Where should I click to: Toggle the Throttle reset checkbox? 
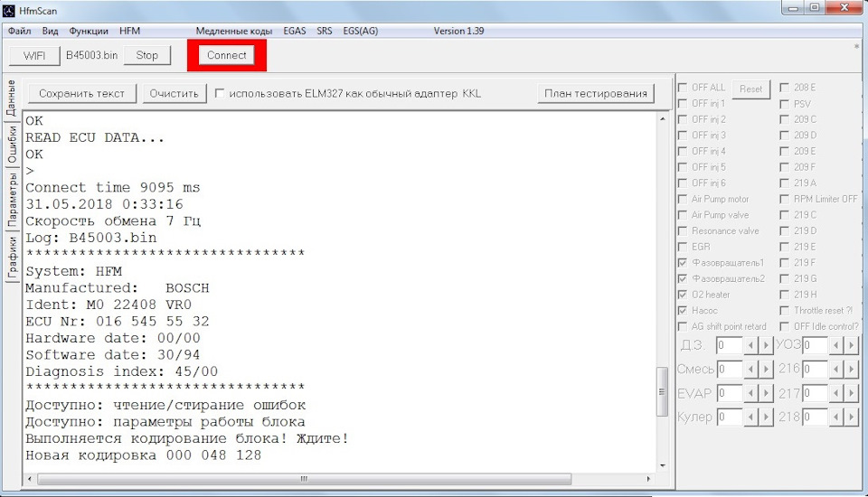[785, 311]
